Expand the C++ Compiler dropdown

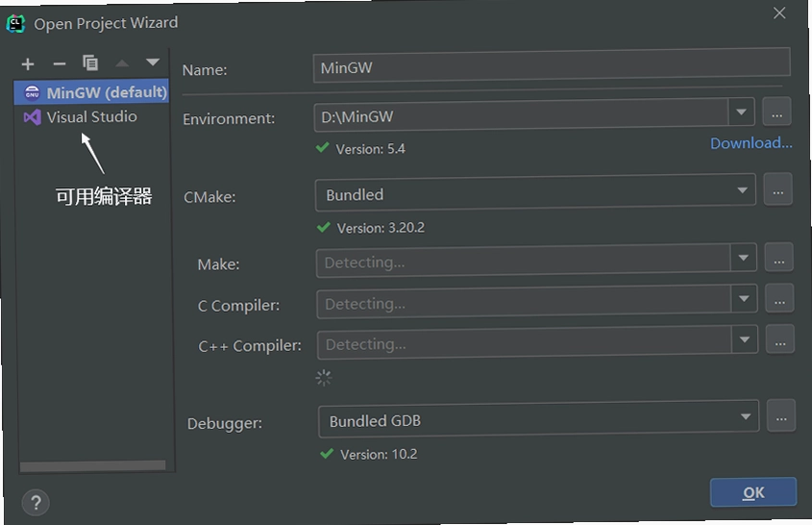tap(745, 339)
